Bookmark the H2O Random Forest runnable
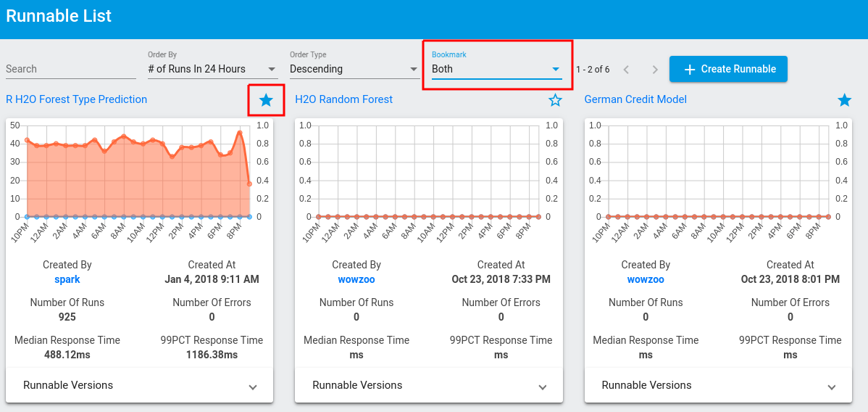The width and height of the screenshot is (868, 412). coord(555,100)
